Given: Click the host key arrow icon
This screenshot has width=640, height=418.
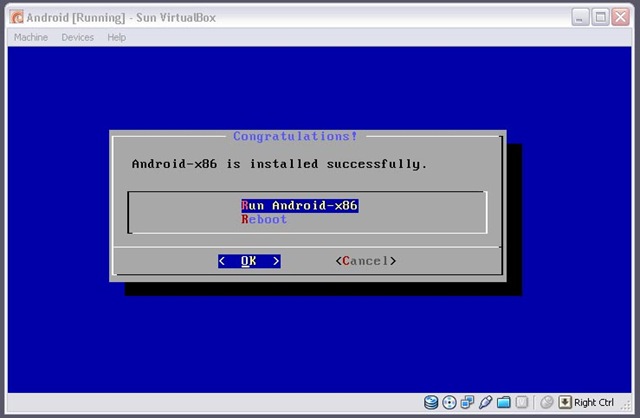Looking at the screenshot, I should (x=565, y=402).
